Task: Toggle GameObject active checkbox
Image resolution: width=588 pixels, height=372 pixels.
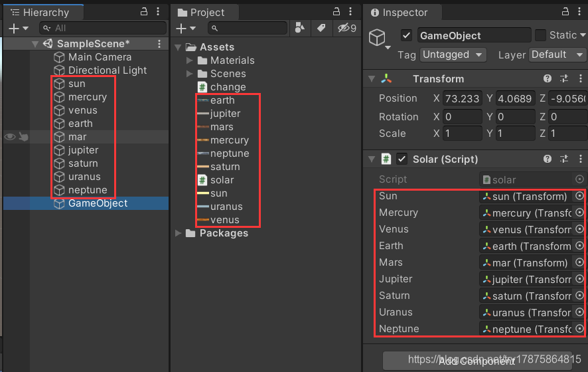Action: (x=406, y=35)
